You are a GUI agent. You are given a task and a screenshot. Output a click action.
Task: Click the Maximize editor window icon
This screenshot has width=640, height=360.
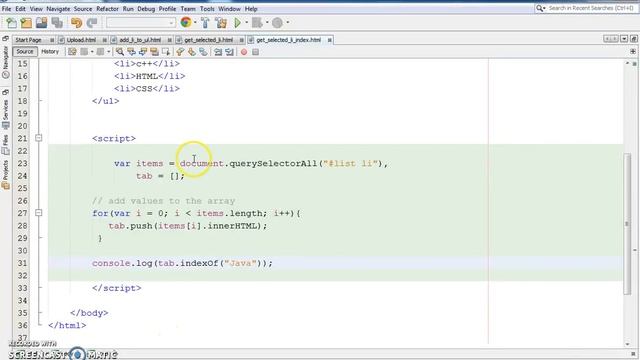[633, 39]
